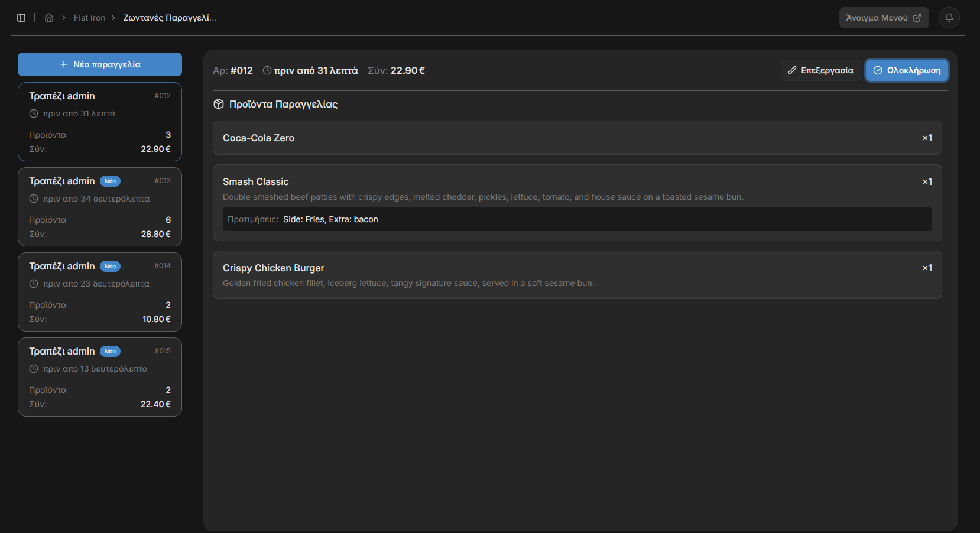Toggle the sidebar panel icon
The height and width of the screenshot is (533, 980).
[x=21, y=18]
